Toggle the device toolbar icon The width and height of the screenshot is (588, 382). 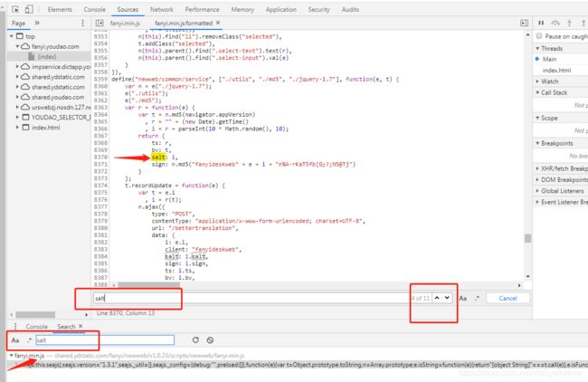tap(29, 9)
